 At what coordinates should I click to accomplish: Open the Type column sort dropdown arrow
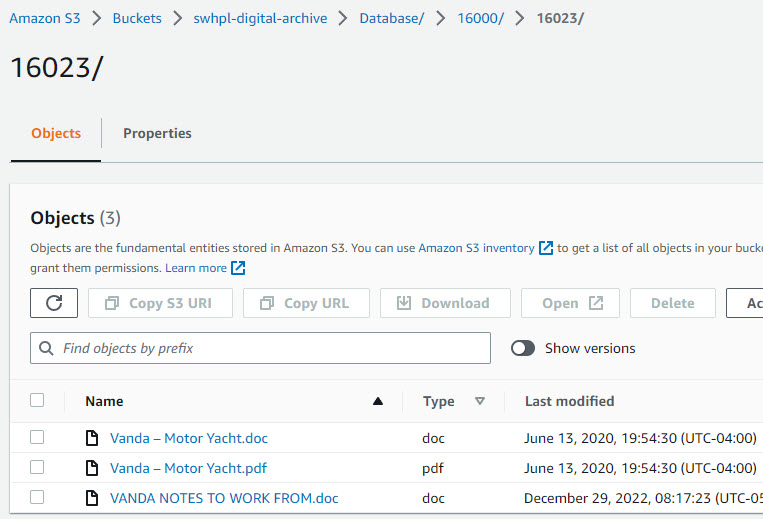480,401
